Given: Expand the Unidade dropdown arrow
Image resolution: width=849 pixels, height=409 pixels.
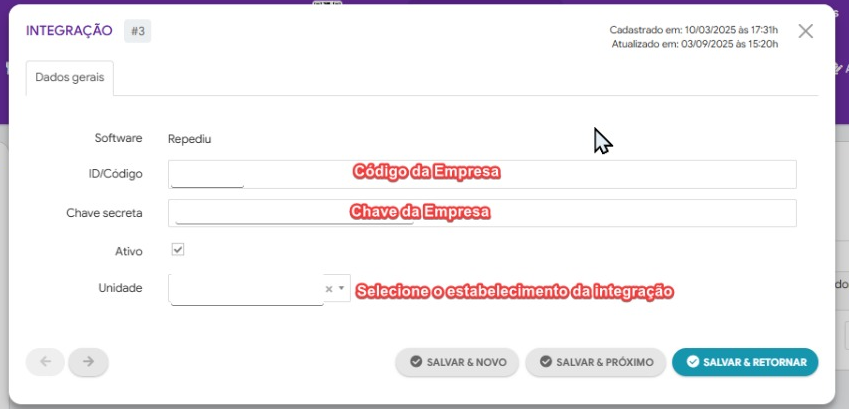Looking at the screenshot, I should (x=342, y=288).
